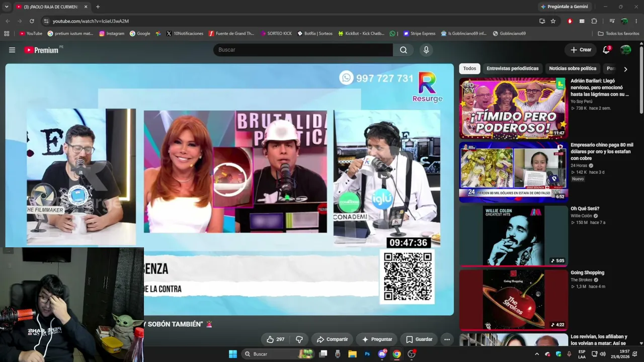Open the 10Notificaciones bookmark
Viewport: 644px width, 362px height.
pyautogui.click(x=185, y=34)
